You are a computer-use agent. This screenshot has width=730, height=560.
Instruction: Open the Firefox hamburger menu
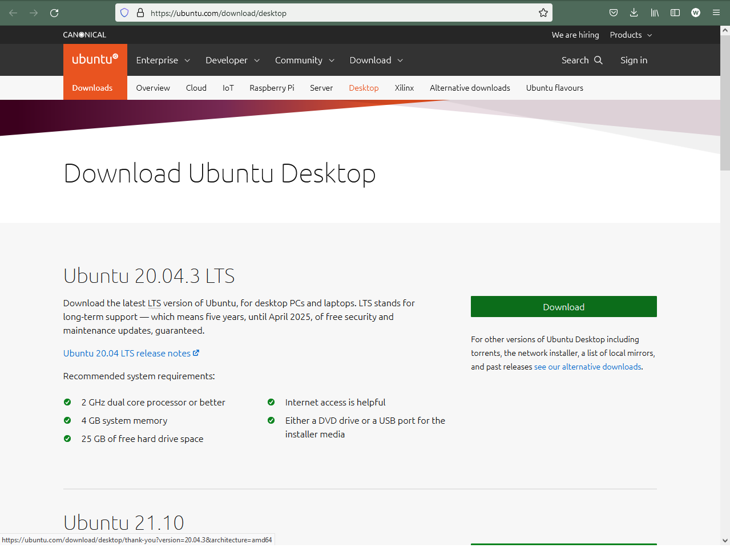coord(716,13)
